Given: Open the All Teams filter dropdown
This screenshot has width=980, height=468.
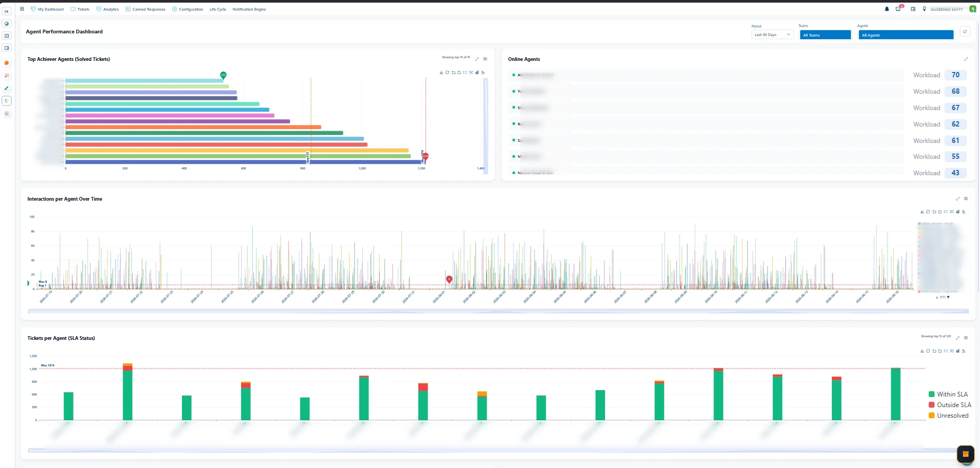Looking at the screenshot, I should [825, 35].
